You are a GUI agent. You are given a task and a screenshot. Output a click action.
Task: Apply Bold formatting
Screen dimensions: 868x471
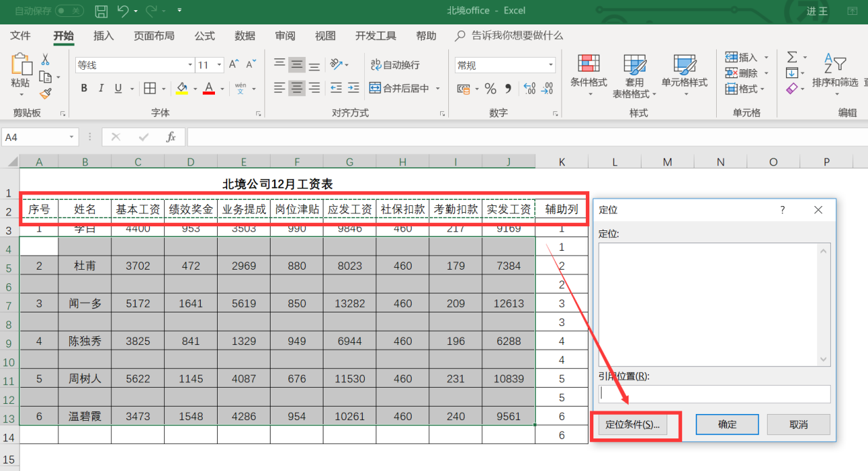click(x=84, y=88)
